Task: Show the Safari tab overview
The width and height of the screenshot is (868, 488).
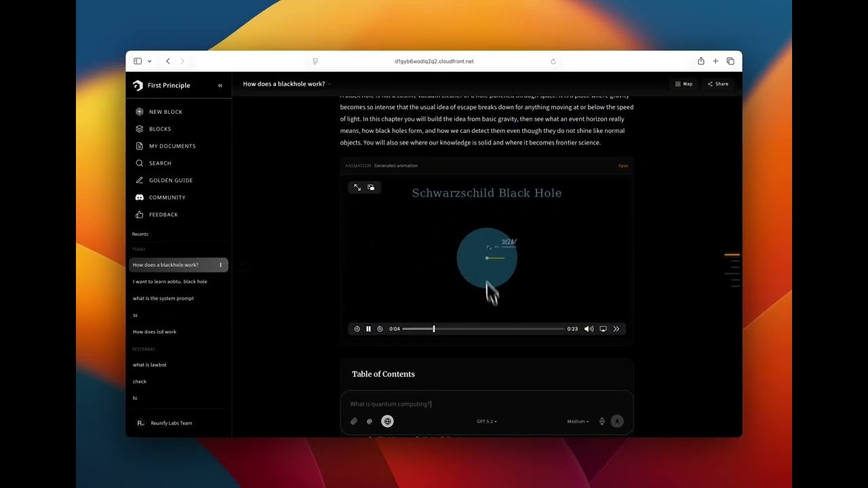Action: [730, 61]
